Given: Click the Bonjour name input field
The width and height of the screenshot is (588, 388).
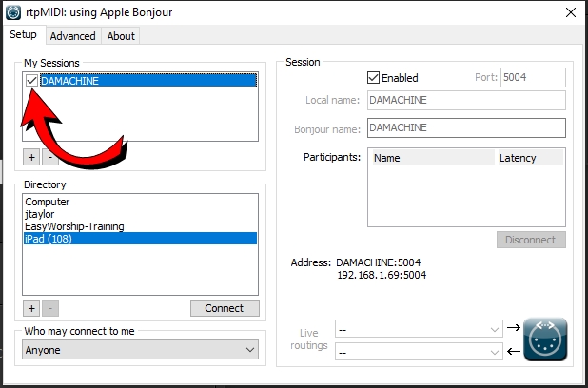Looking at the screenshot, I should [x=466, y=127].
